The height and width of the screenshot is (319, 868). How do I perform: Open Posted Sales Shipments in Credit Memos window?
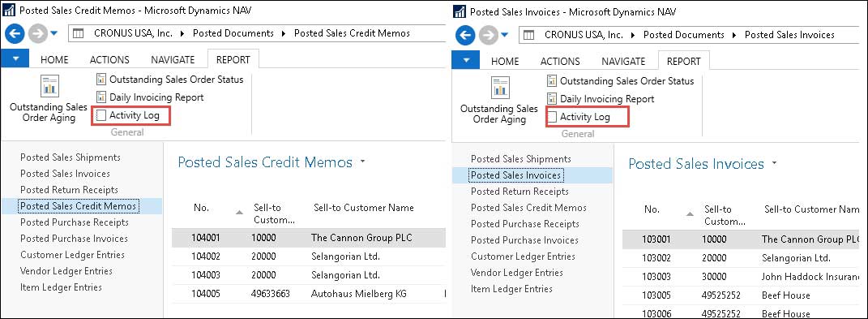tap(71, 157)
